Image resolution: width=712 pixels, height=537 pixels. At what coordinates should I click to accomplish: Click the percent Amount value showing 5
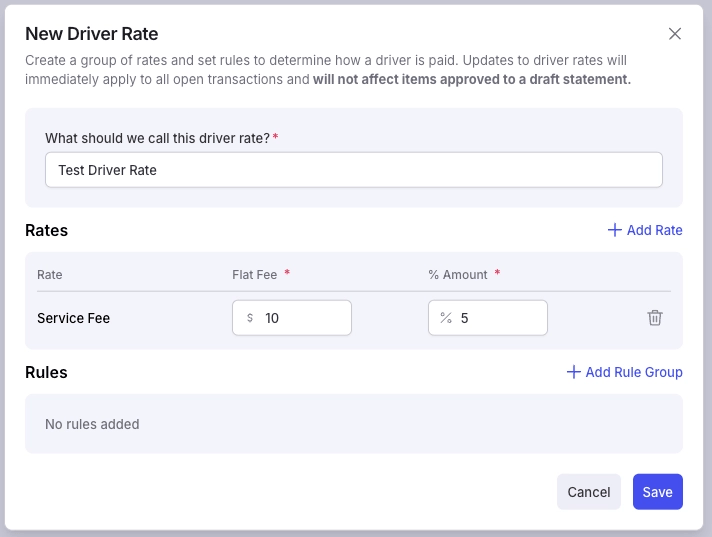tap(465, 318)
